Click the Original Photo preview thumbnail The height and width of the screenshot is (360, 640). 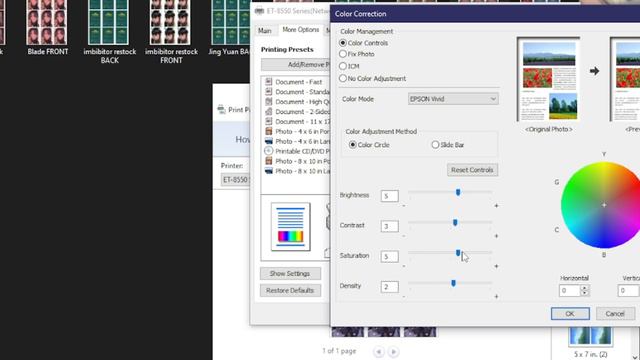(x=549, y=79)
